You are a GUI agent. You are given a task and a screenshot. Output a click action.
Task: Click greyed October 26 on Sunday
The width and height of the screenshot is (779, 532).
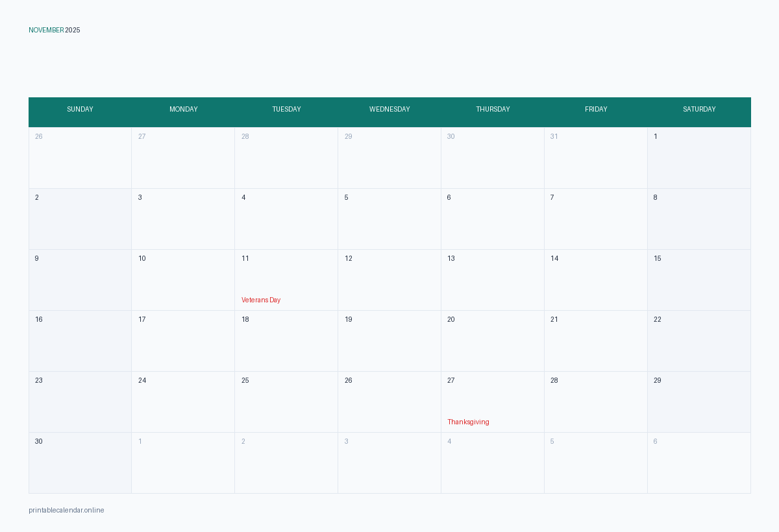(39, 137)
